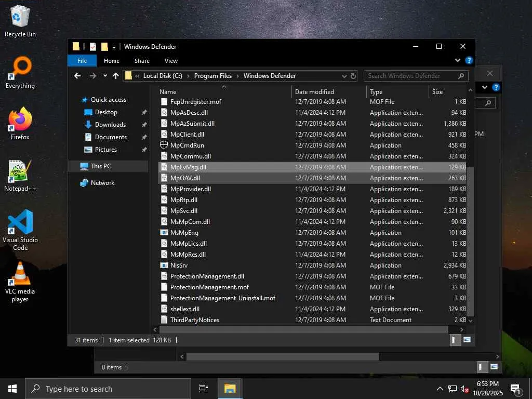
Task: Switch to Large icons view layout
Action: point(467,340)
